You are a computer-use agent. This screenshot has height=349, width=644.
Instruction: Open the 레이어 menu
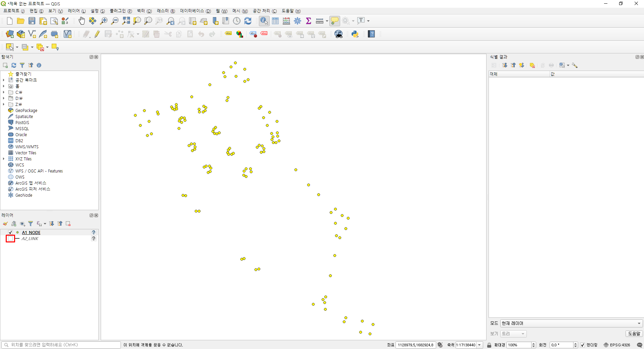(x=77, y=11)
